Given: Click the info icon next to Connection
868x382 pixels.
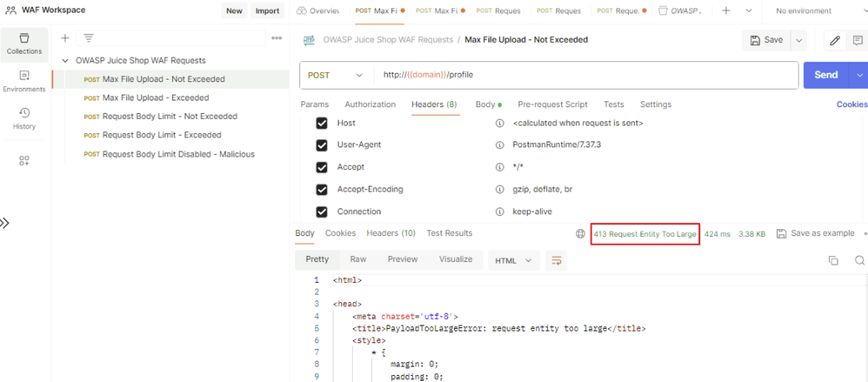Looking at the screenshot, I should 500,211.
